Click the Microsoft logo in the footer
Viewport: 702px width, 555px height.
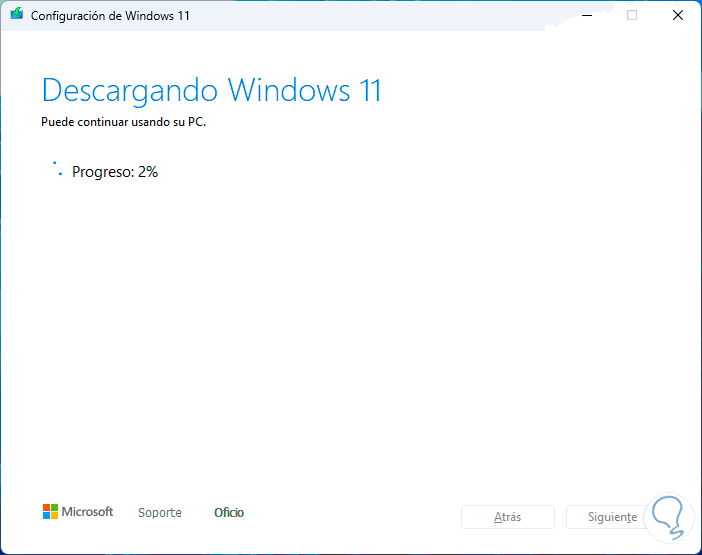point(78,512)
